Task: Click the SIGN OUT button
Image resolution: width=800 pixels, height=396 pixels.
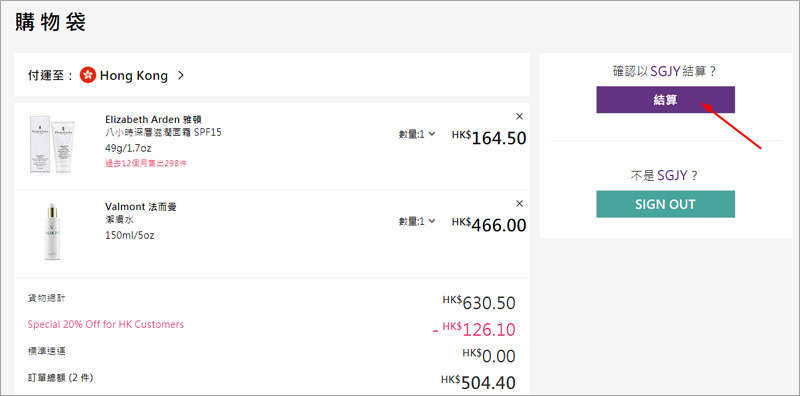Action: coord(665,204)
